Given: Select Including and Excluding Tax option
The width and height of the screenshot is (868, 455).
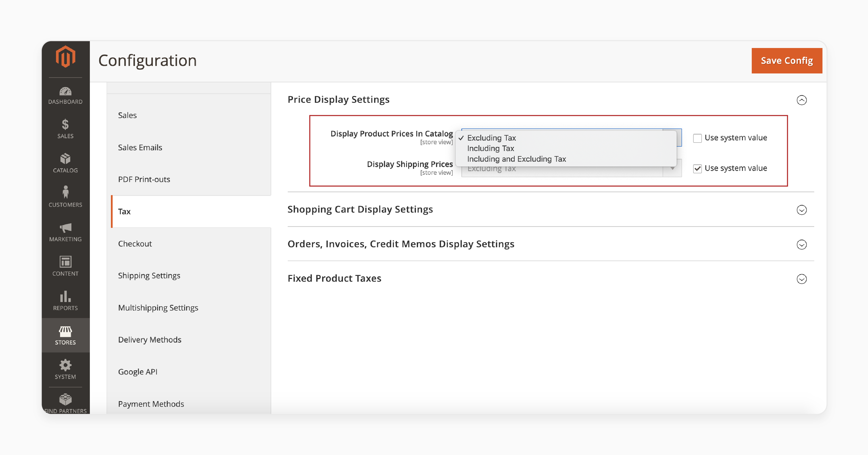Looking at the screenshot, I should [x=516, y=159].
